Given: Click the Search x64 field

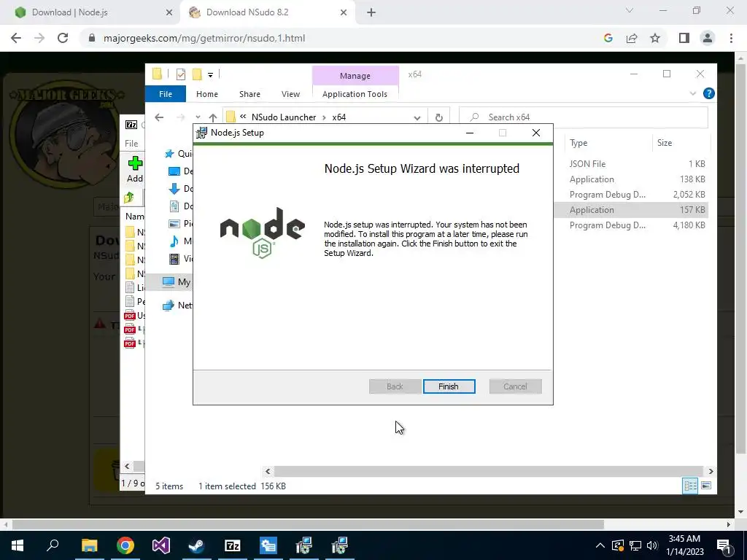Looking at the screenshot, I should tap(583, 117).
